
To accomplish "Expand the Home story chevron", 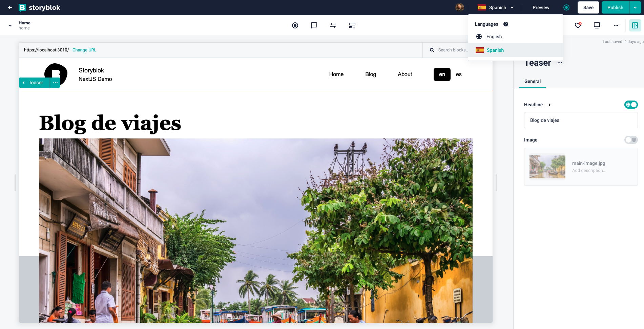I will (x=10, y=25).
